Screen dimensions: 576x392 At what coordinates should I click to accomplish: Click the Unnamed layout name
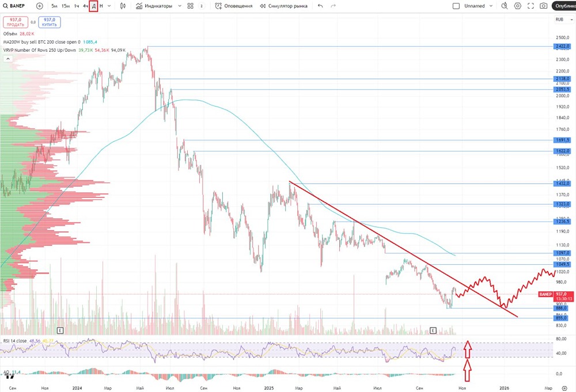click(x=474, y=6)
